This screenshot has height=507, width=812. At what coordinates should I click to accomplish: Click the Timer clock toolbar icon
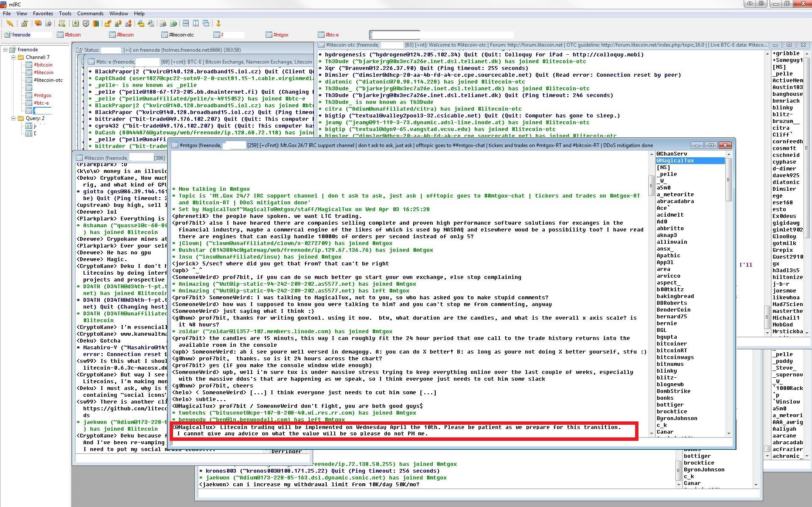point(86,24)
